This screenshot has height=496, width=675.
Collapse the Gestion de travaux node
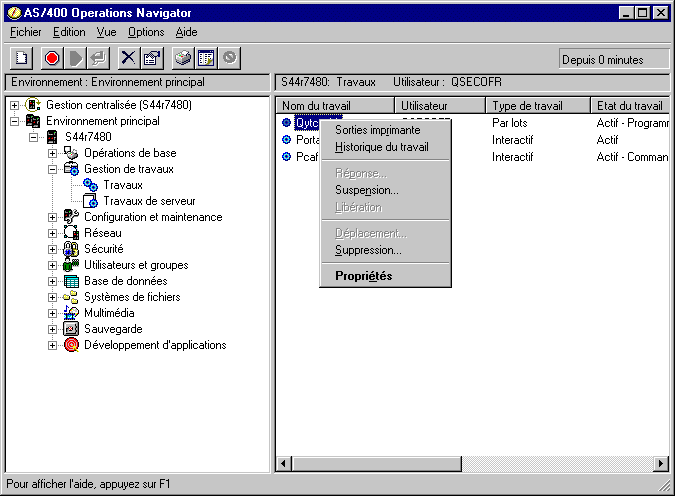(x=52, y=169)
